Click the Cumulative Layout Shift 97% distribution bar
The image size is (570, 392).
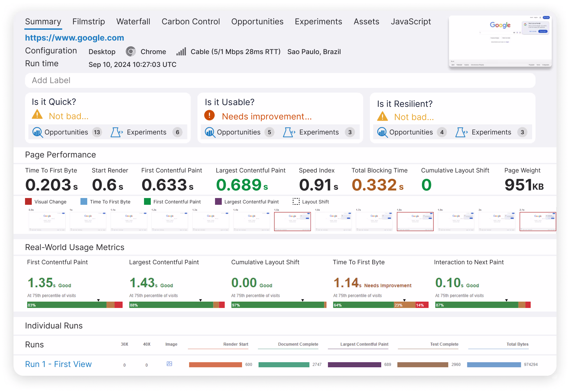click(x=279, y=305)
